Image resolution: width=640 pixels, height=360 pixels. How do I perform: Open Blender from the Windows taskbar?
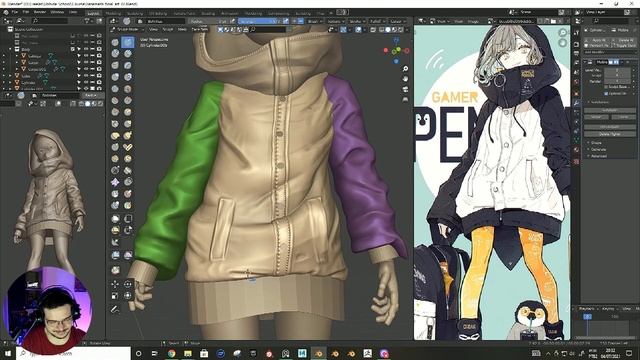(318, 353)
